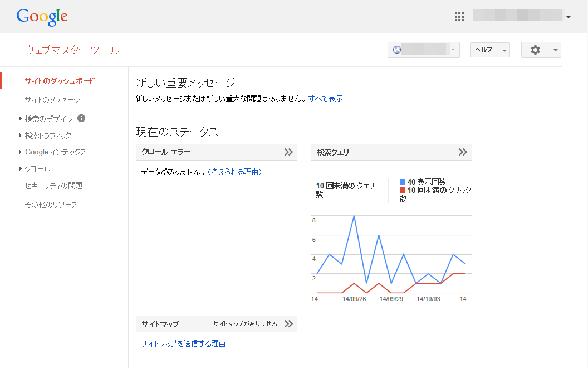The width and height of the screenshot is (588, 368).
Task: Open the site selector dropdown
Action: click(423, 50)
